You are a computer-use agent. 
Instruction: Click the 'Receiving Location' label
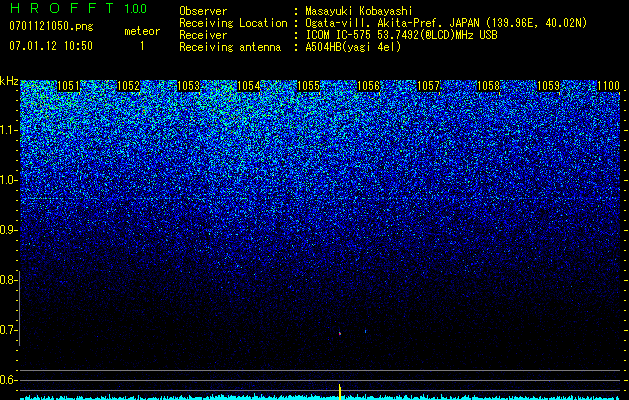click(233, 23)
